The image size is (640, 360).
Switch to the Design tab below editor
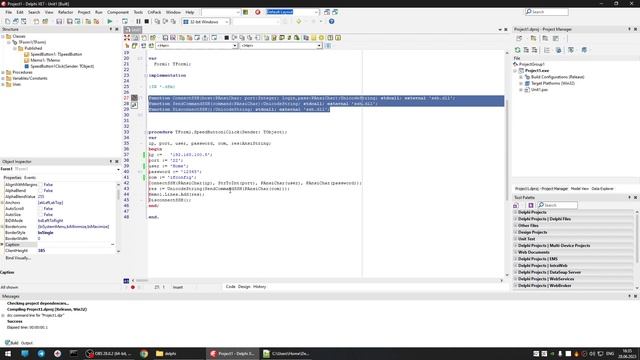click(x=244, y=287)
